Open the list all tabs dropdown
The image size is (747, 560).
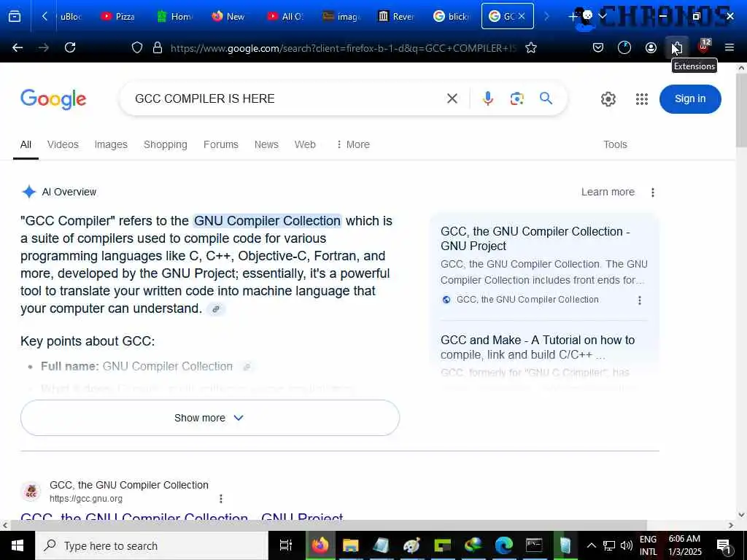(x=602, y=17)
